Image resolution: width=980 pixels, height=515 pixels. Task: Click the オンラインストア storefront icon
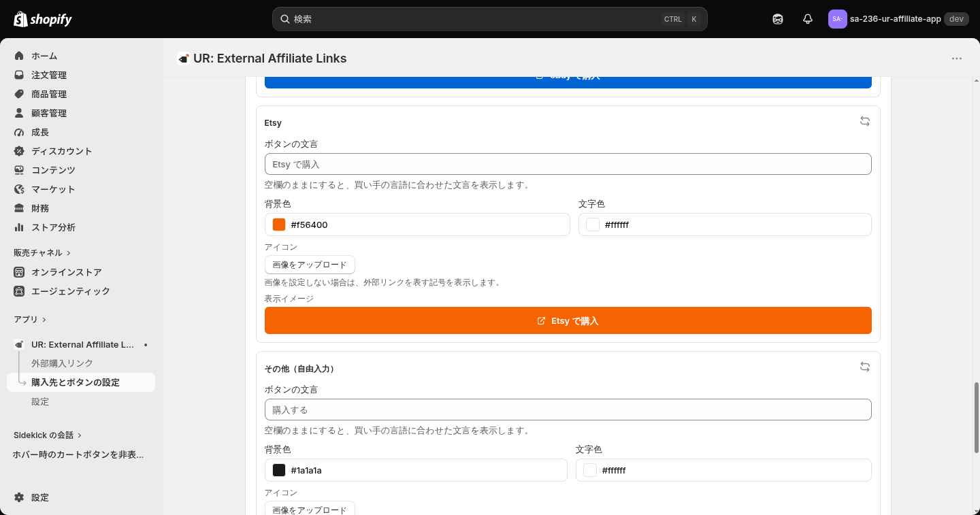(x=19, y=272)
